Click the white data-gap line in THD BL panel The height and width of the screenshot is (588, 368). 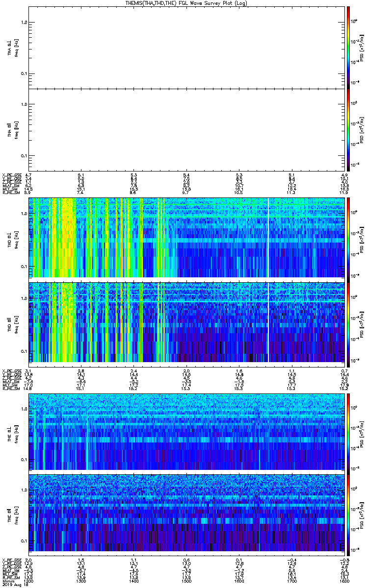coord(269,238)
